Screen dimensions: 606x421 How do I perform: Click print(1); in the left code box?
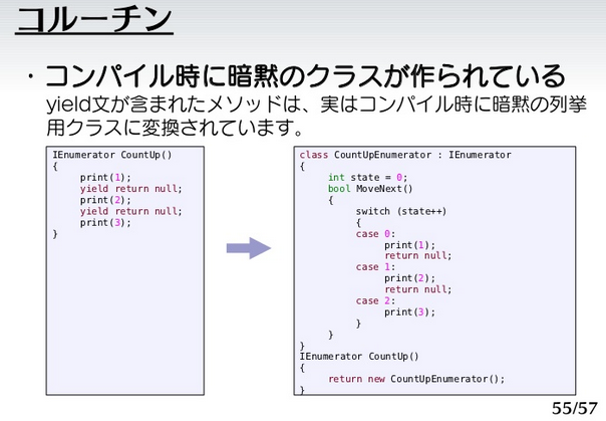point(105,177)
